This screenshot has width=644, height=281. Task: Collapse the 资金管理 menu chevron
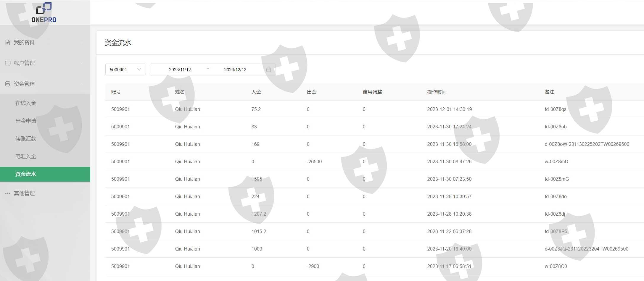coord(81,84)
